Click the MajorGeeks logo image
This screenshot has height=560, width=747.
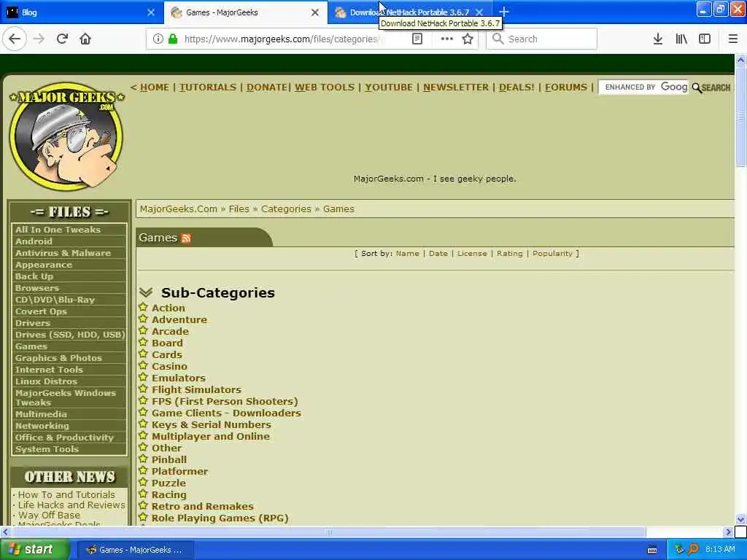coord(66,137)
